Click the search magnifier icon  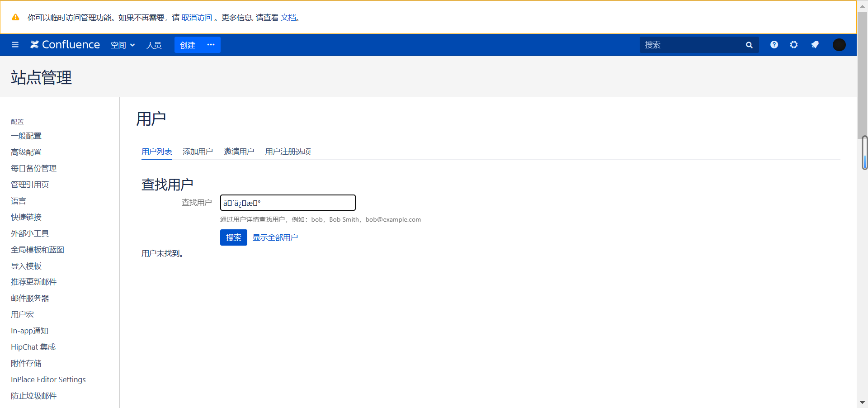749,45
